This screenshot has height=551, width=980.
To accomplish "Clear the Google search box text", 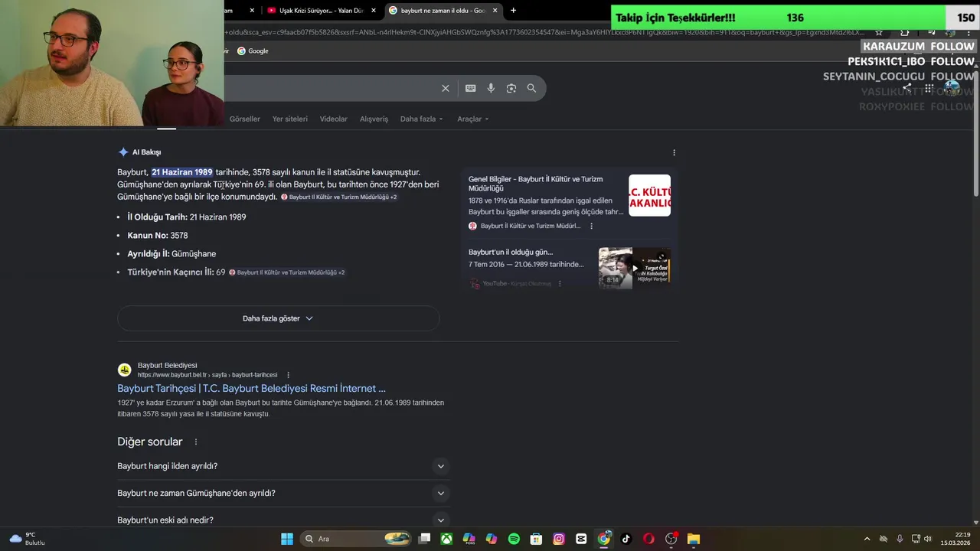I will pos(446,88).
